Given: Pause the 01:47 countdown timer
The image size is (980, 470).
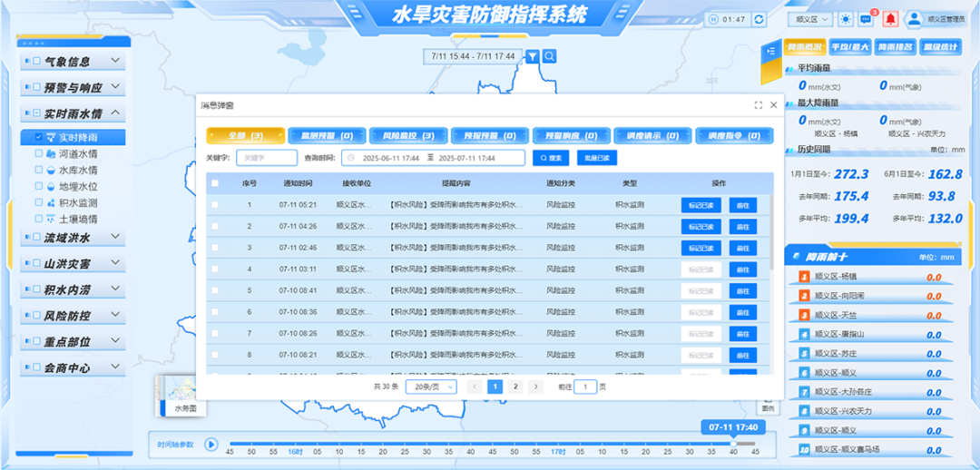Looking at the screenshot, I should (x=715, y=19).
